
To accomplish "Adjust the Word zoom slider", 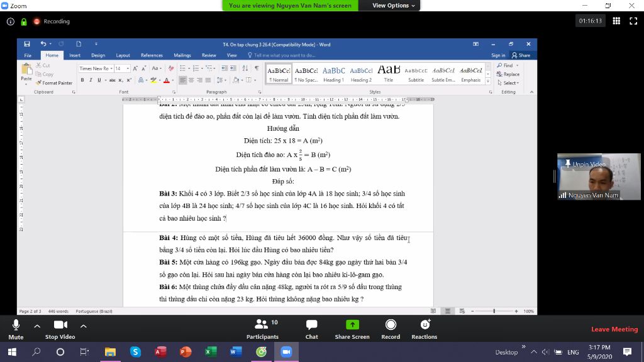I will (x=494, y=311).
